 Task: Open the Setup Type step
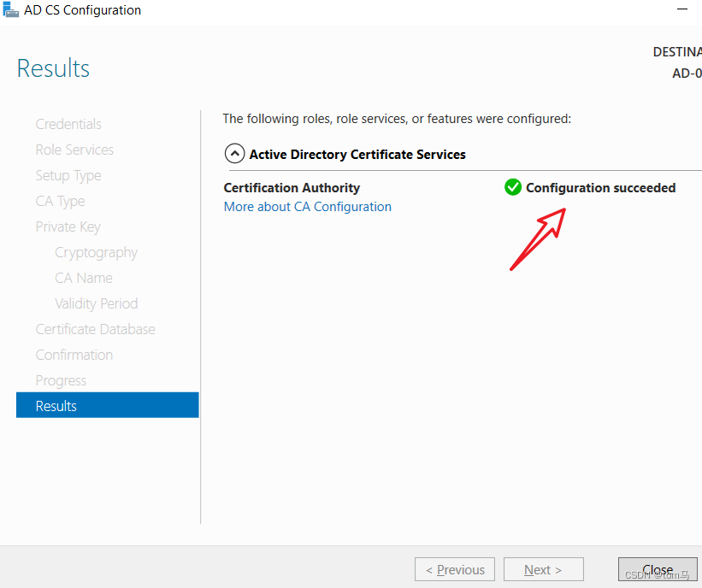(68, 175)
